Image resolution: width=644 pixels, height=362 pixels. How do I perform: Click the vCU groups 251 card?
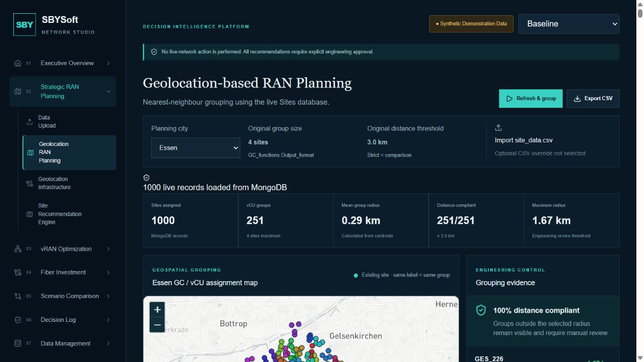point(286,220)
